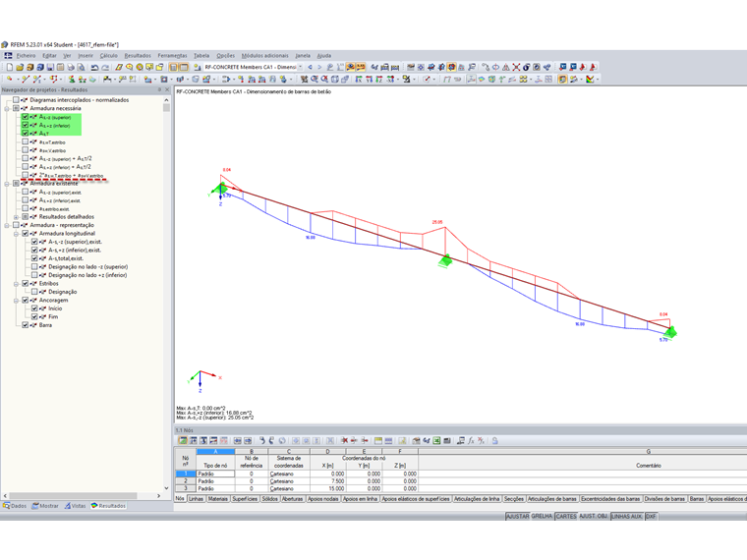
Task: Select table row header 3
Action: click(x=186, y=489)
